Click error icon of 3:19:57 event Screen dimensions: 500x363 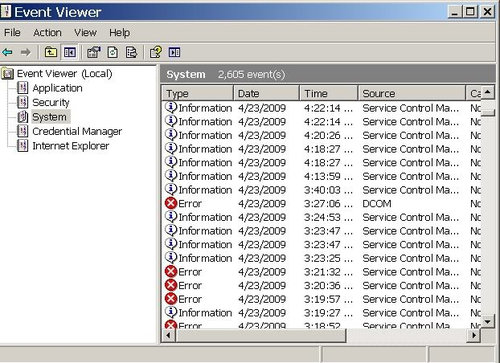click(171, 299)
